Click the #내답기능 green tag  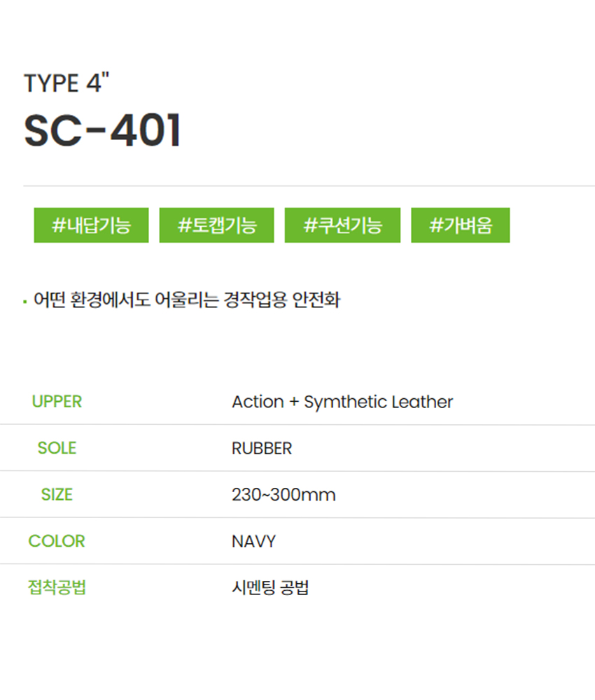click(91, 225)
